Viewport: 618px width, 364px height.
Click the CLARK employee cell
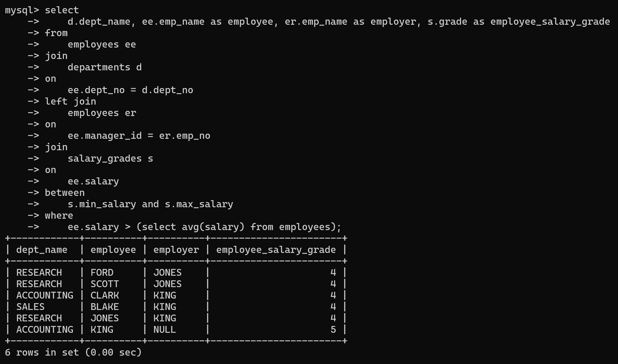point(105,295)
